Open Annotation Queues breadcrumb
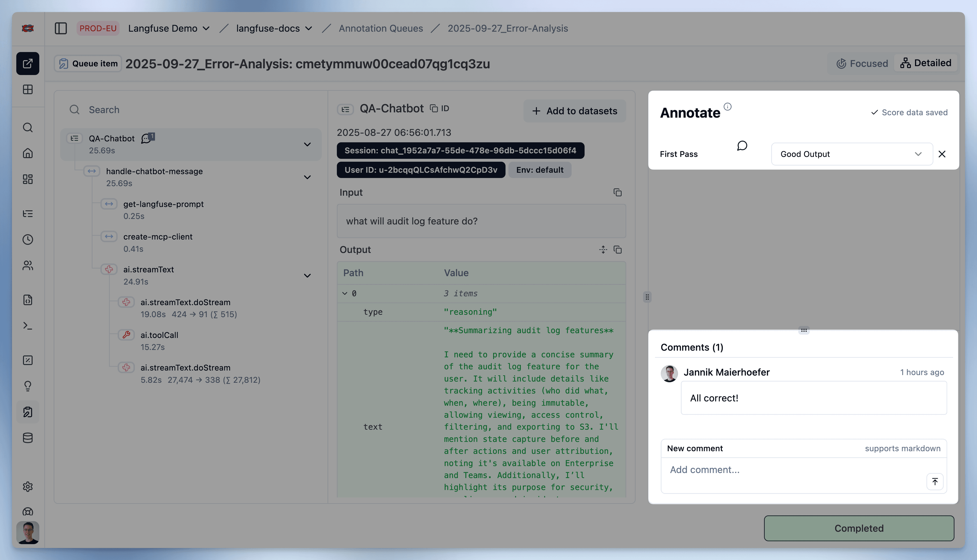The width and height of the screenshot is (977, 560). pos(381,28)
